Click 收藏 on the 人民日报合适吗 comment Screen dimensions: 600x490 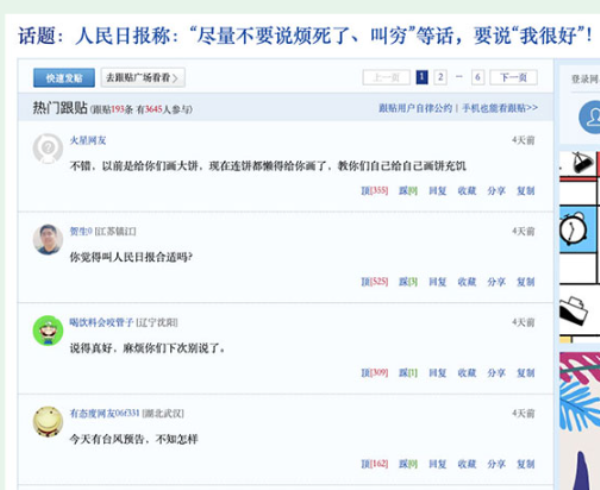click(467, 282)
